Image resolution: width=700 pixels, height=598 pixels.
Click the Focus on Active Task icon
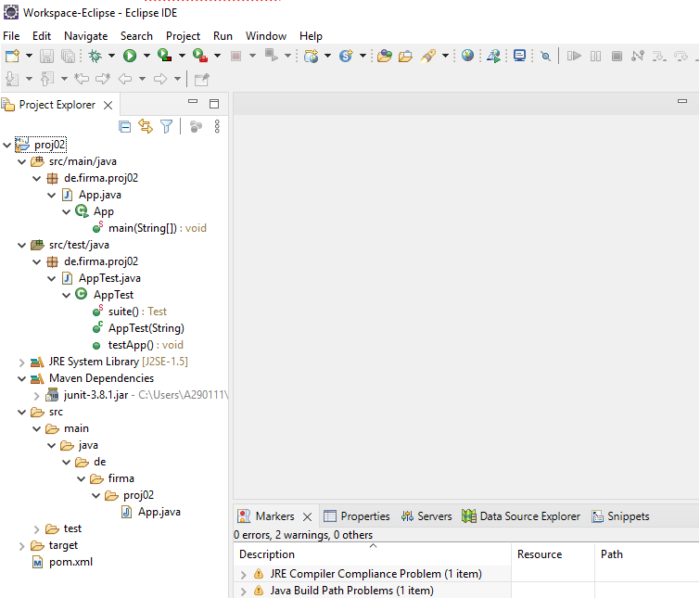pos(196,127)
